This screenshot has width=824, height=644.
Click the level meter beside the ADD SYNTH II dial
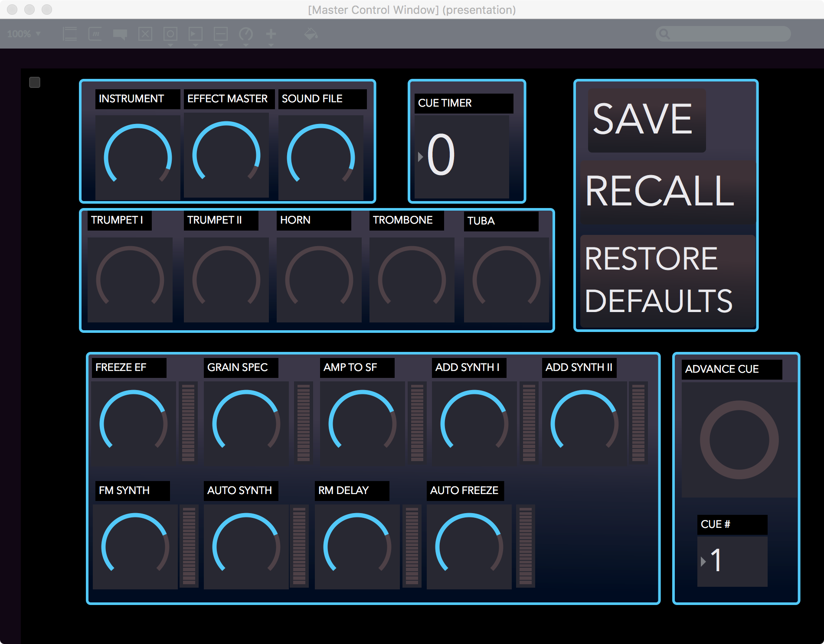[x=638, y=423]
